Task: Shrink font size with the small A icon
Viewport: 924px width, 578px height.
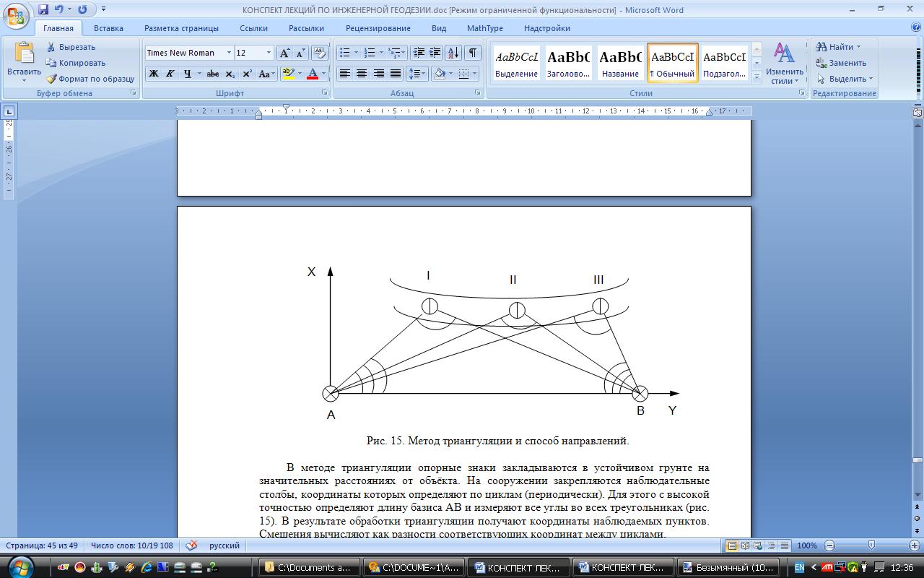Action: (300, 53)
